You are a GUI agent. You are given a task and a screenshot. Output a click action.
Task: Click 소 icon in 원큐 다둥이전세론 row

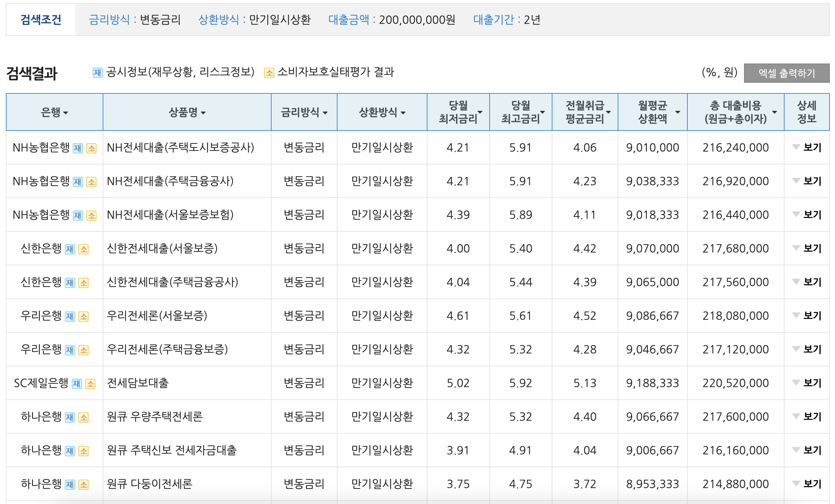[x=83, y=485]
